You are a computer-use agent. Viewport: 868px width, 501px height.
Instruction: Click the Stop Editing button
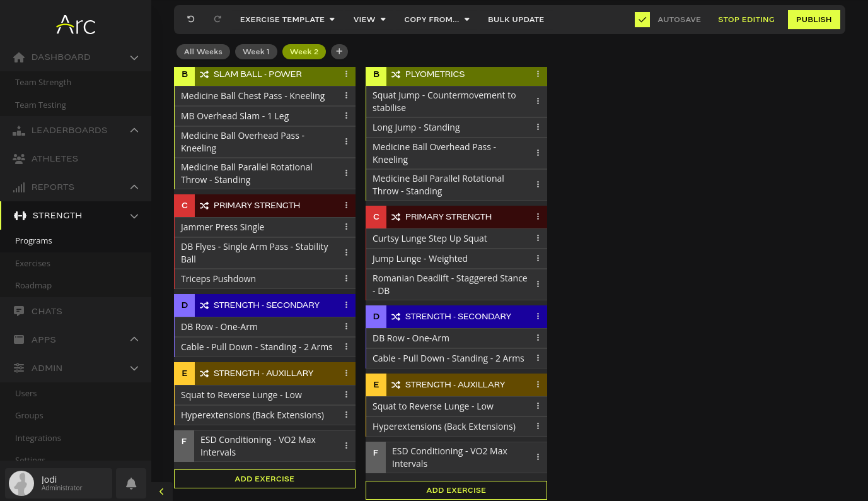[x=746, y=20]
